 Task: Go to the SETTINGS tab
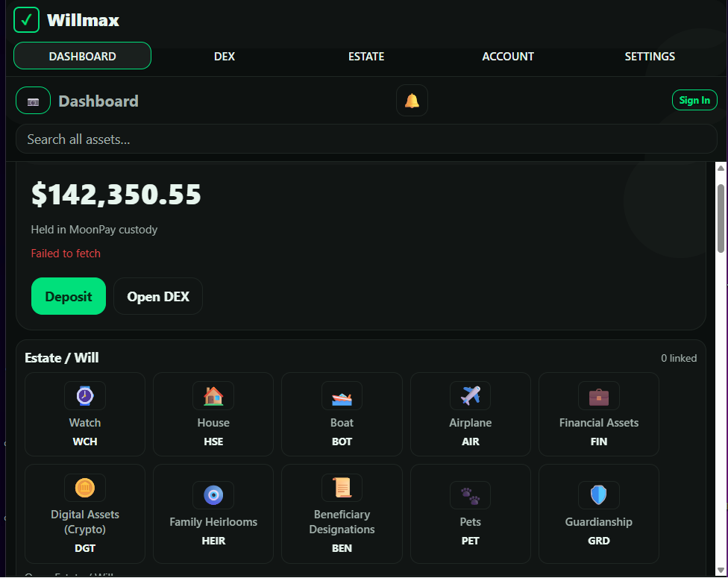tap(650, 56)
